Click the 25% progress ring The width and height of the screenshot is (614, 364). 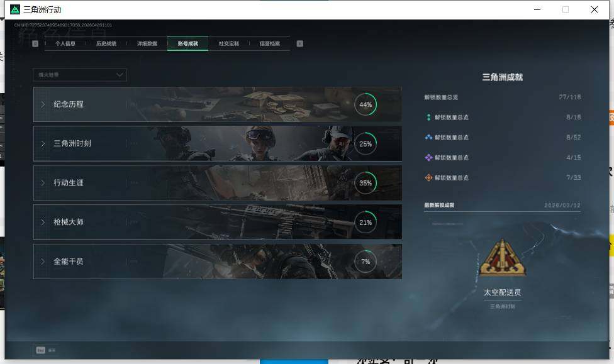(x=366, y=143)
